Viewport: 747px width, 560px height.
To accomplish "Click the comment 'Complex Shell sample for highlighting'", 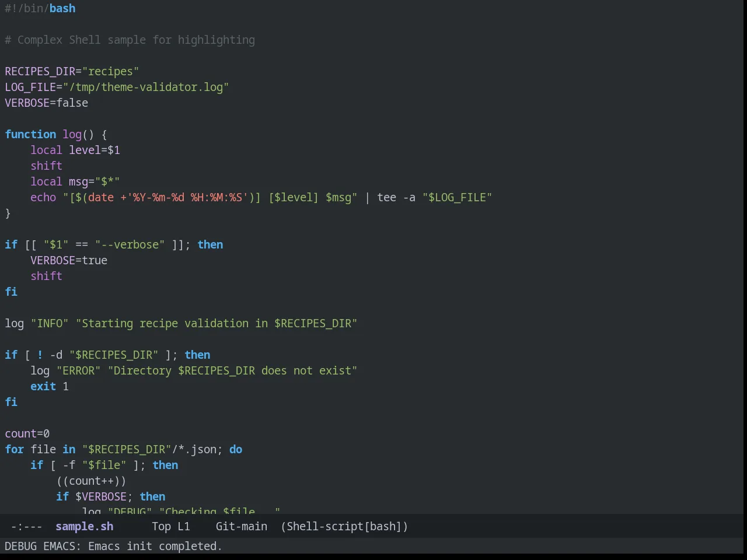I will pos(136,40).
